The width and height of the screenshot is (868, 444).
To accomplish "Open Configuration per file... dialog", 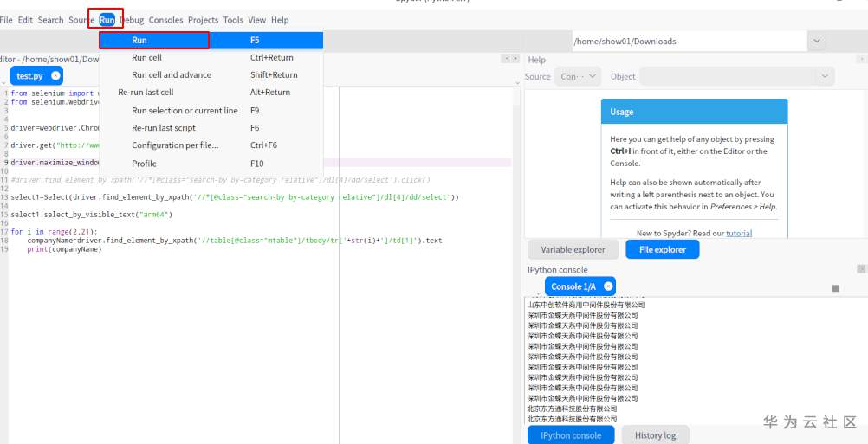I will [x=211, y=145].
